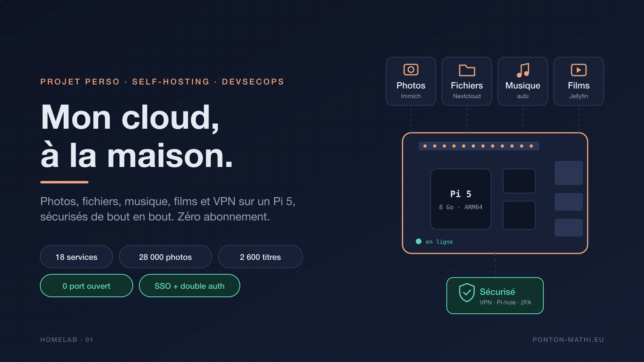Click the Photos camera icon
Image resolution: width=644 pixels, height=362 pixels.
(411, 70)
